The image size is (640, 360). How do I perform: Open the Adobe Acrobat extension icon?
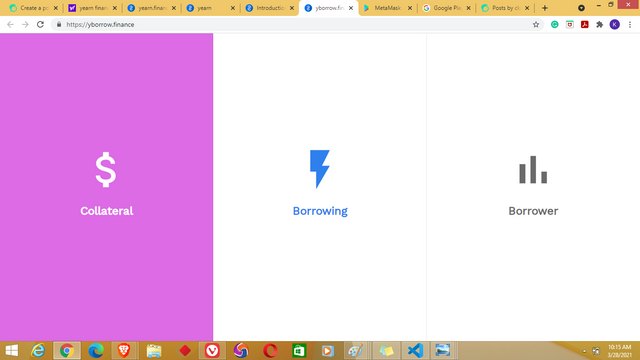point(584,24)
